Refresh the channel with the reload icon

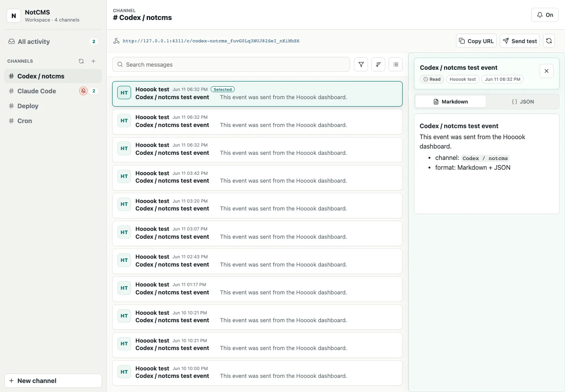(549, 41)
